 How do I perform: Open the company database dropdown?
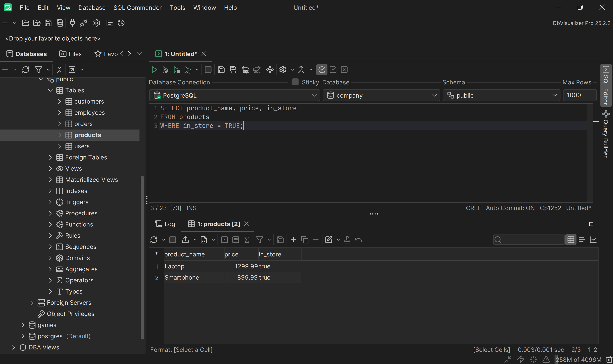coord(381,95)
